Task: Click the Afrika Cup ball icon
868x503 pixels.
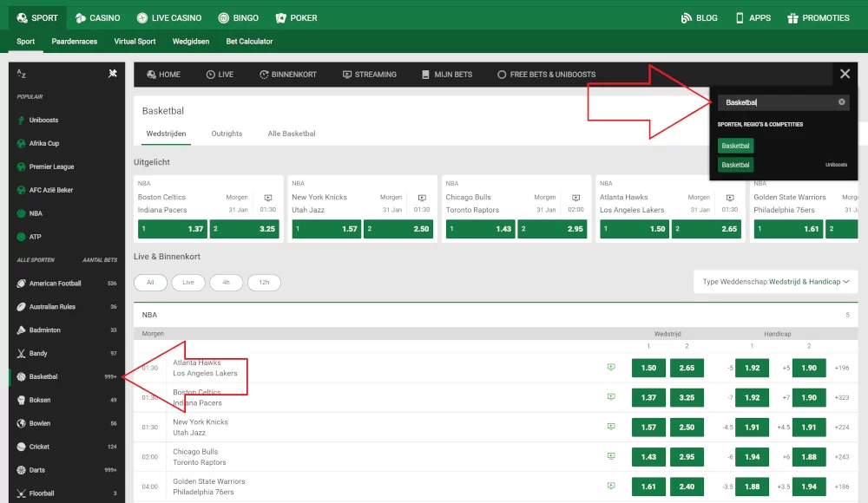Action: 21,143
